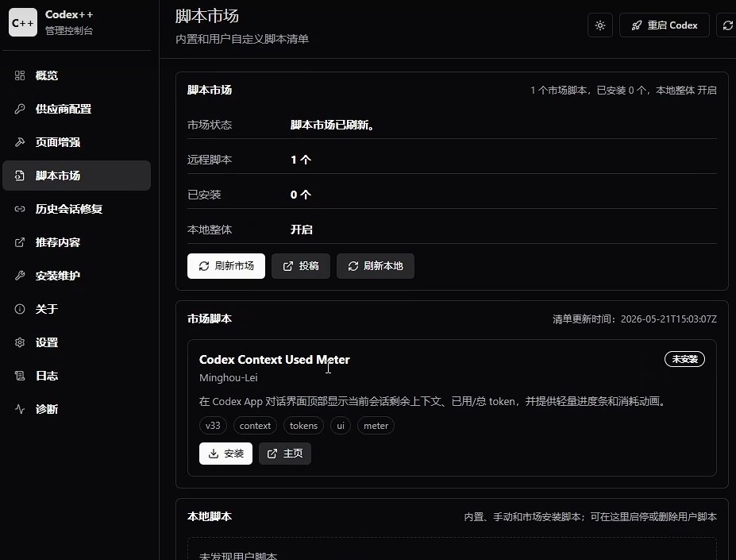Click the 刷新市场 button

point(226,266)
